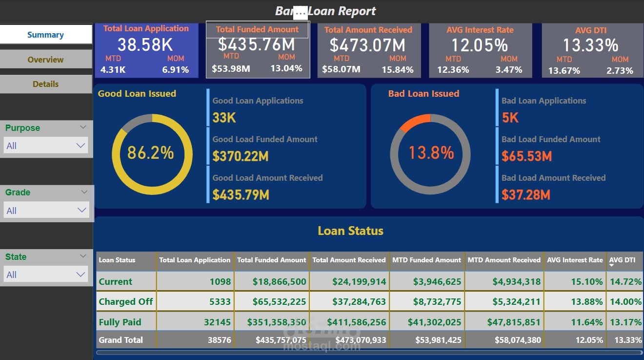Click the AVG Interest Rate KPI card

tap(481, 50)
